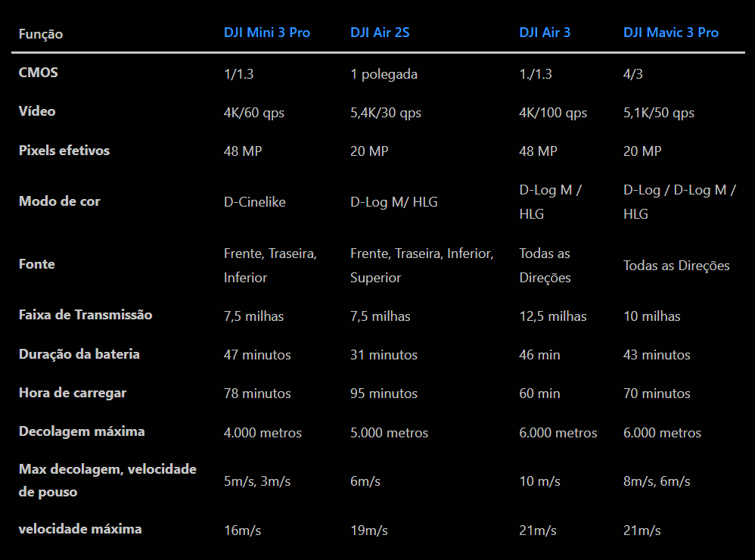Click the 1 polegada sensor cell
The height and width of the screenshot is (560, 755).
[384, 74]
